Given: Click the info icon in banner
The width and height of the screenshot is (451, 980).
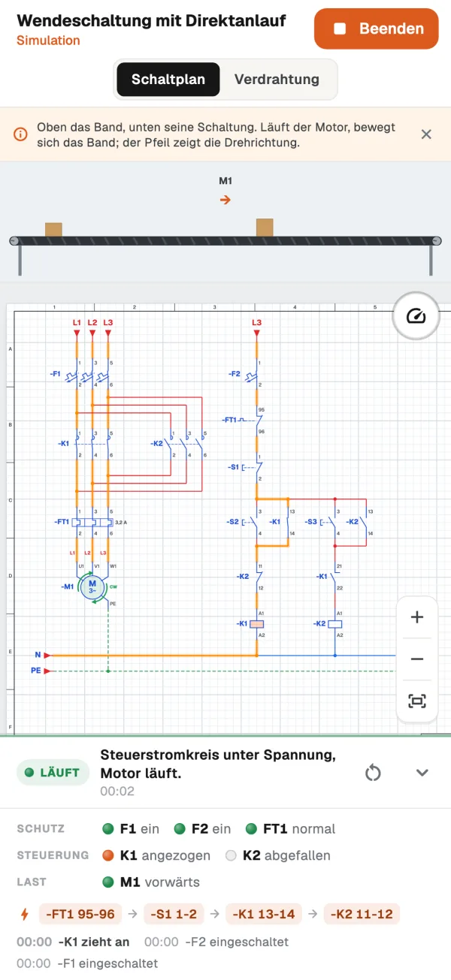Looking at the screenshot, I should (x=20, y=135).
